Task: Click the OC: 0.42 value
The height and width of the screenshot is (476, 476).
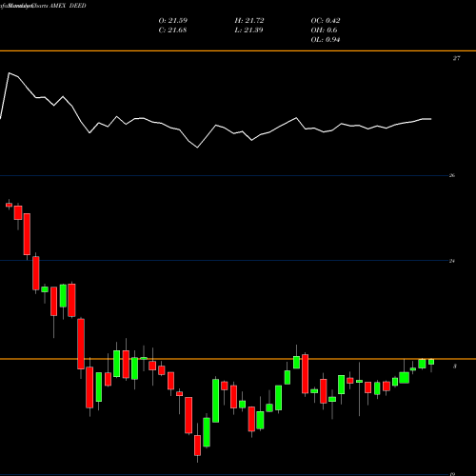Action: click(326, 21)
